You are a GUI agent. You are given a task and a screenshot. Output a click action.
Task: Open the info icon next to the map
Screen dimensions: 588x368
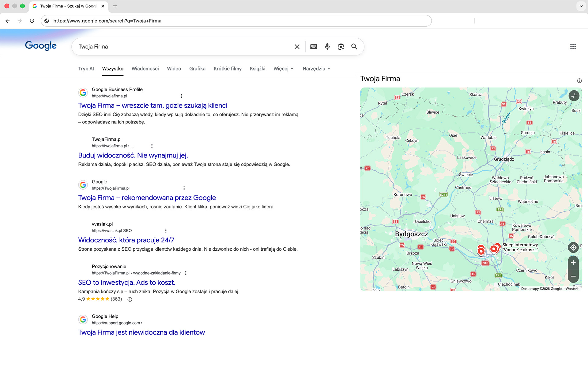[579, 80]
